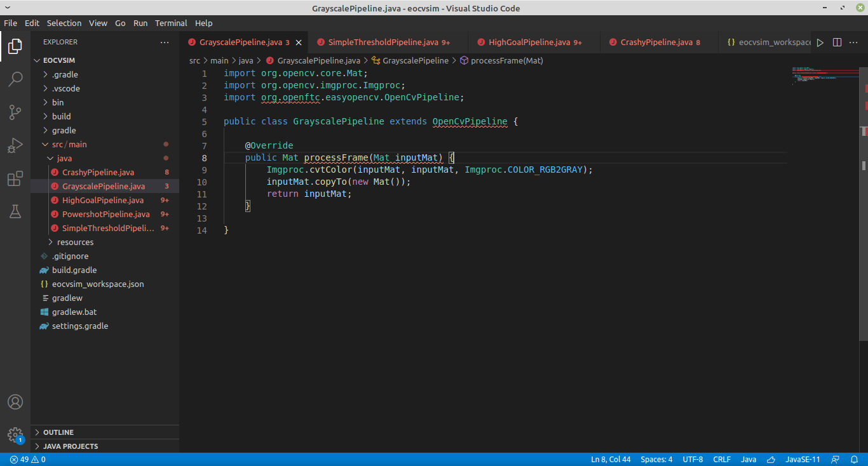Select language mode Java in status bar
The image size is (868, 466).
coord(749,460)
